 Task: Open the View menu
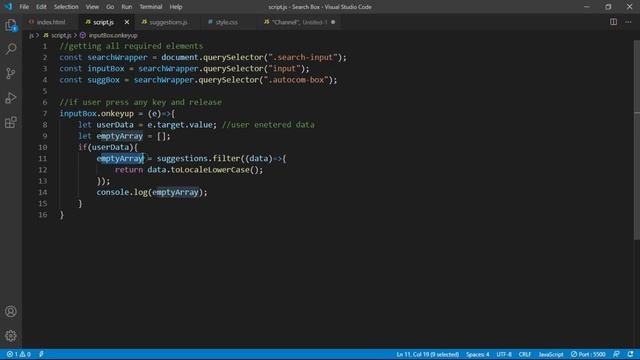92,7
